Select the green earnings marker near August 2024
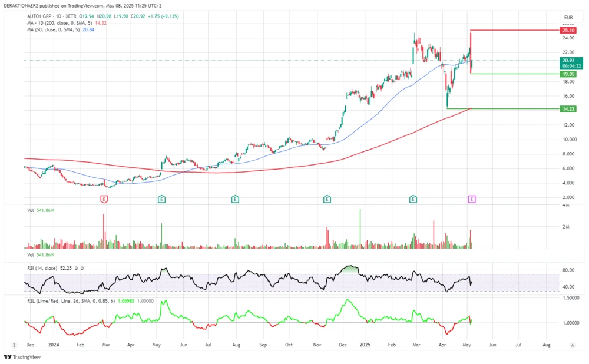This screenshot has height=364, width=589. pyautogui.click(x=234, y=200)
